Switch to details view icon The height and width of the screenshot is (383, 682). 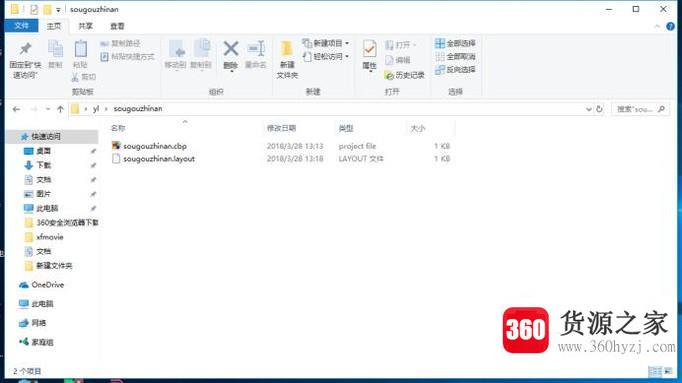click(x=655, y=371)
